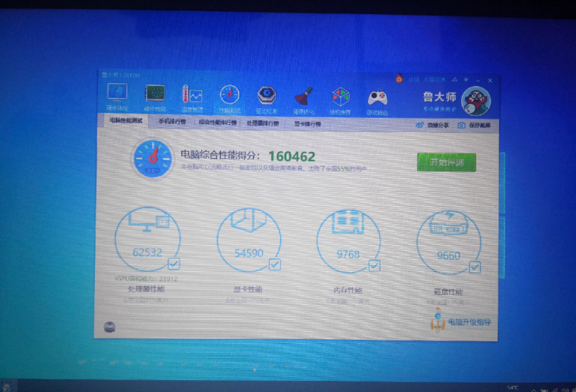Screen dimensions: 576x392
Task: Click the small round icon at window bottom-left
Action: 109,326
